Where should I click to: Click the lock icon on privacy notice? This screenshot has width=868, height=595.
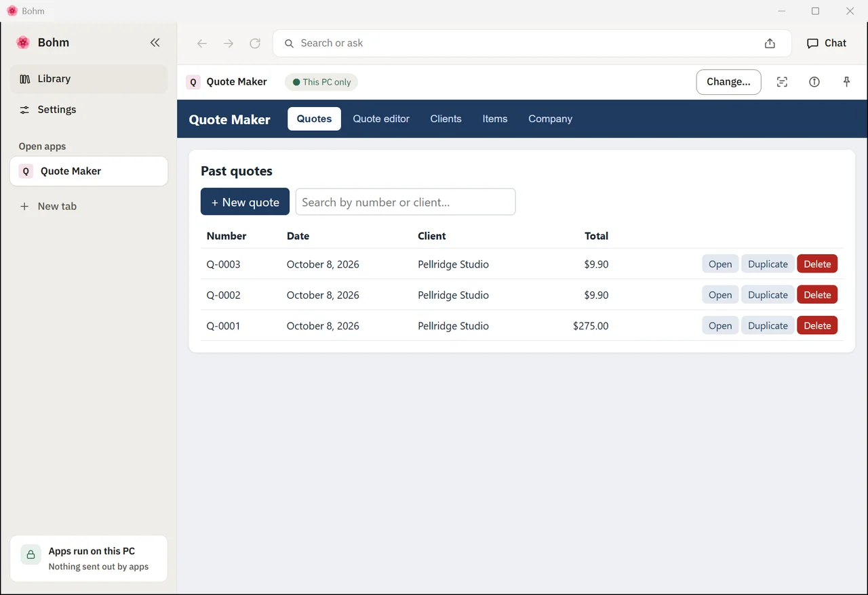coord(31,554)
